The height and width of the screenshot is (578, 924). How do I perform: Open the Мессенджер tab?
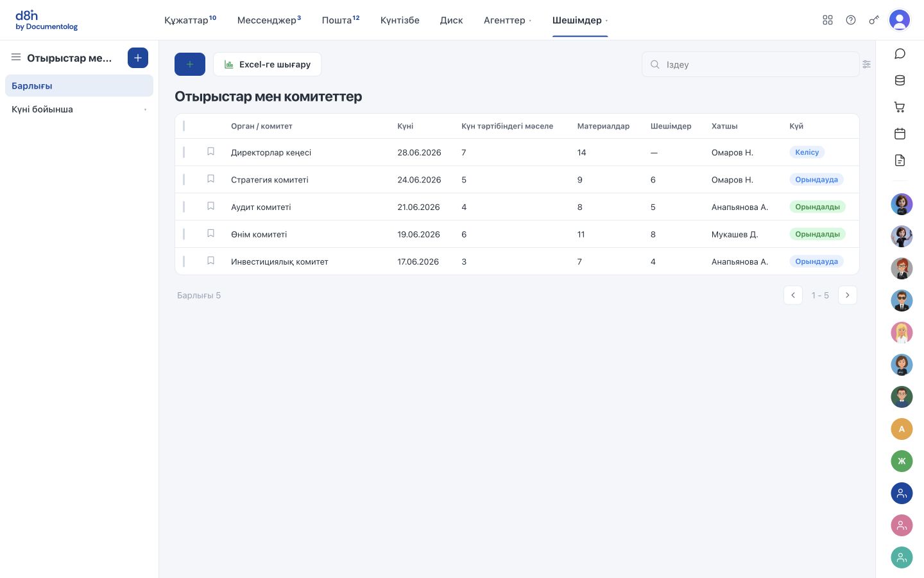click(269, 20)
